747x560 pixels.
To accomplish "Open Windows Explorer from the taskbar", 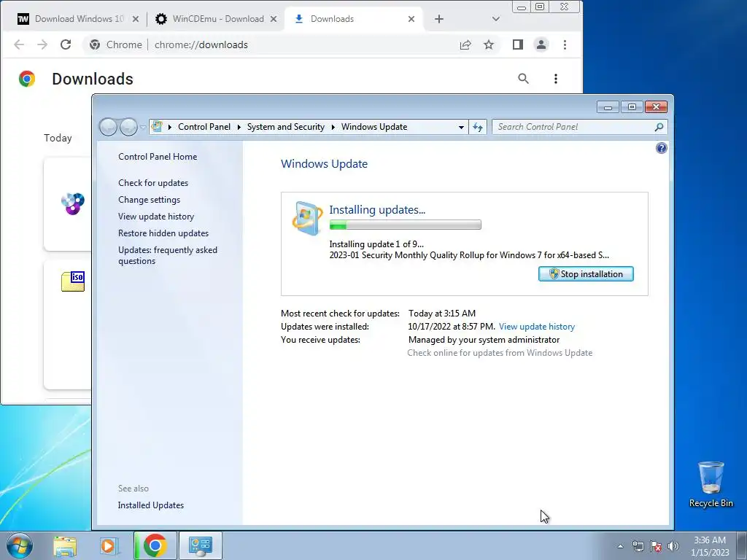I will 65,545.
